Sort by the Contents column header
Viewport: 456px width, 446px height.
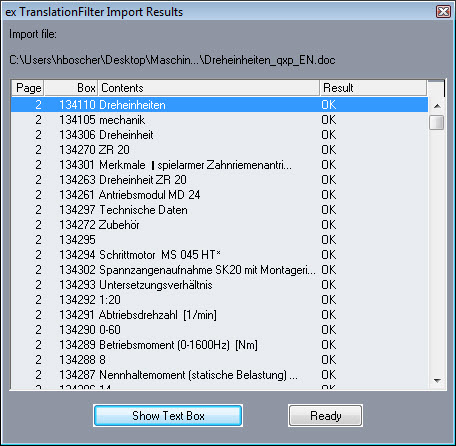coord(209,88)
